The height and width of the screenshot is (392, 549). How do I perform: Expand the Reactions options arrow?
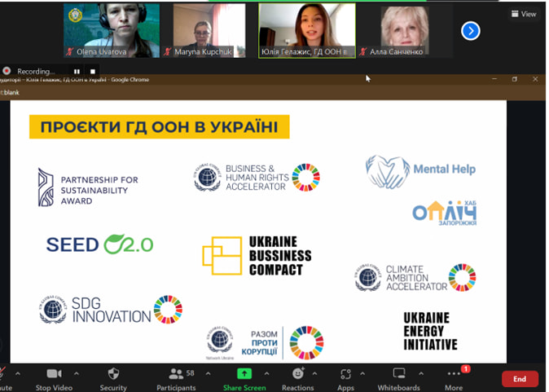314,374
